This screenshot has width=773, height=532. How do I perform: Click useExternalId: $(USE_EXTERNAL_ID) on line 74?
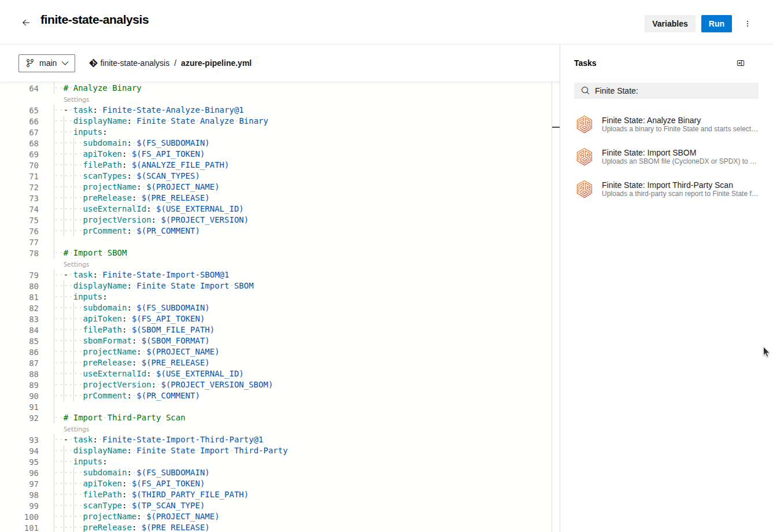[163, 209]
